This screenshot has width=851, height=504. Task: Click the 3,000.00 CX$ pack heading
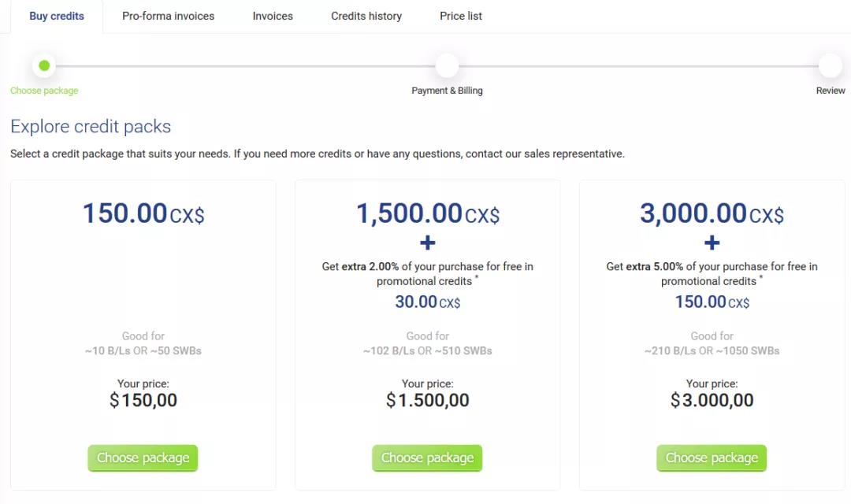pos(712,213)
